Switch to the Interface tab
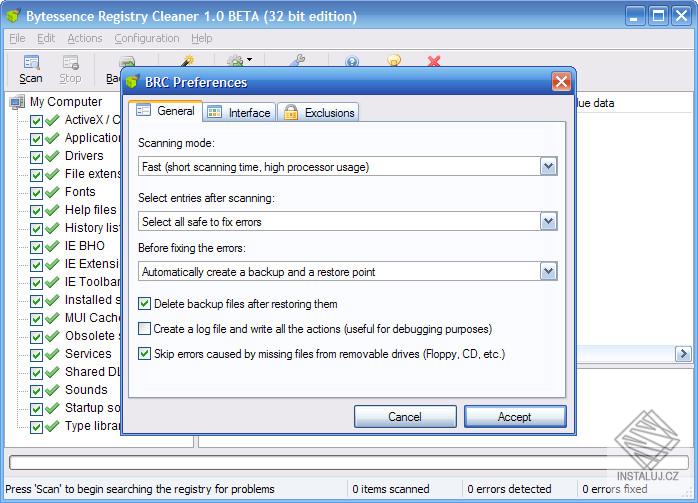This screenshot has height=503, width=698. pos(239,113)
